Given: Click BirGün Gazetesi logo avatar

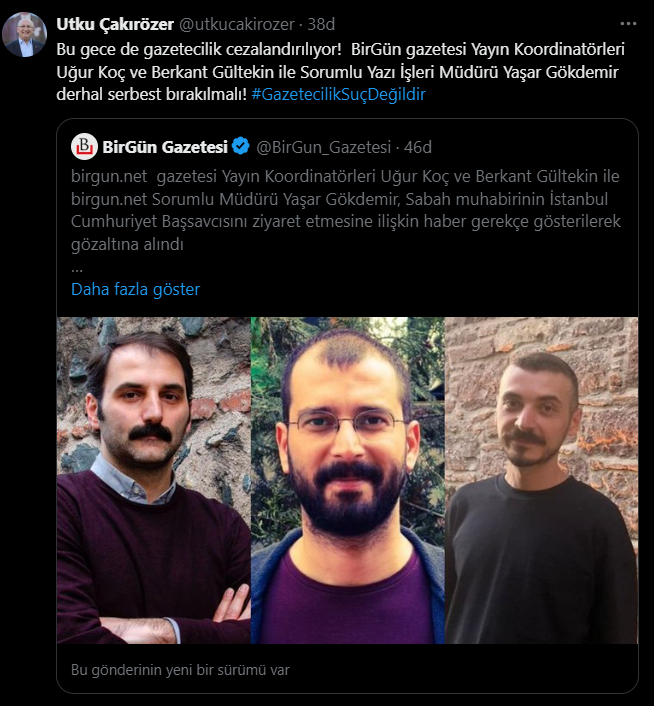Looking at the screenshot, I should pos(84,146).
